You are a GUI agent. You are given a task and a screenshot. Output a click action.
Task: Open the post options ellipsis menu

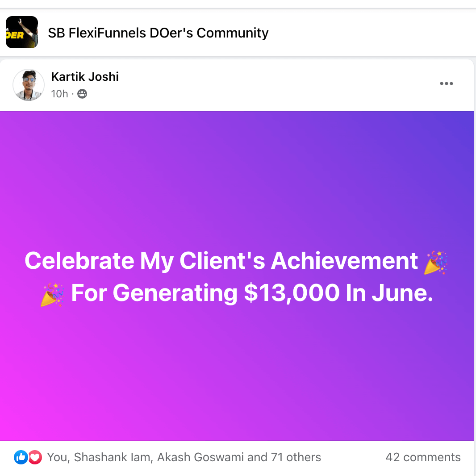(447, 84)
